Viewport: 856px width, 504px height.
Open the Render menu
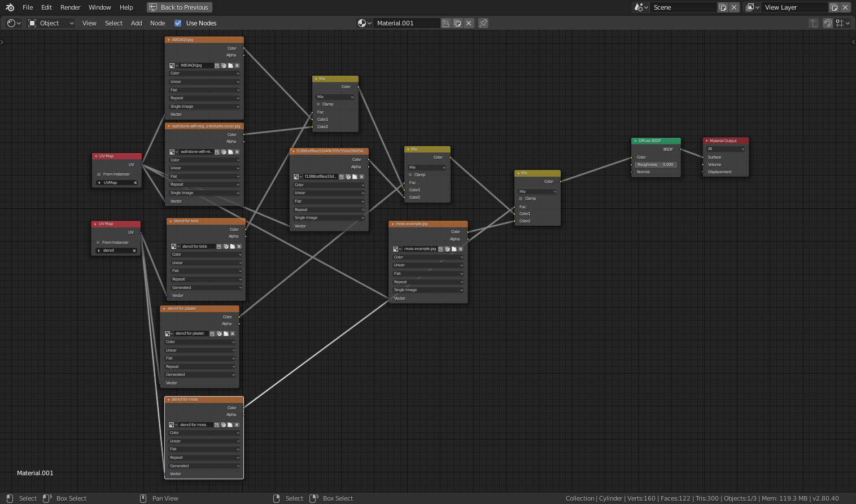(x=71, y=7)
